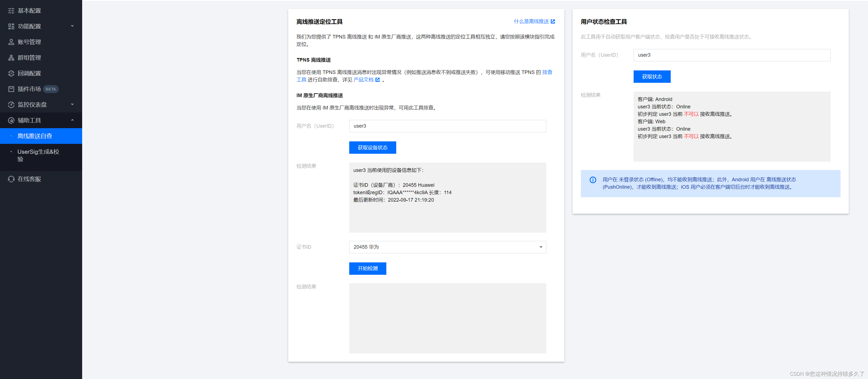Open the 群组管理 menu item
This screenshot has width=868, height=379.
[x=41, y=58]
